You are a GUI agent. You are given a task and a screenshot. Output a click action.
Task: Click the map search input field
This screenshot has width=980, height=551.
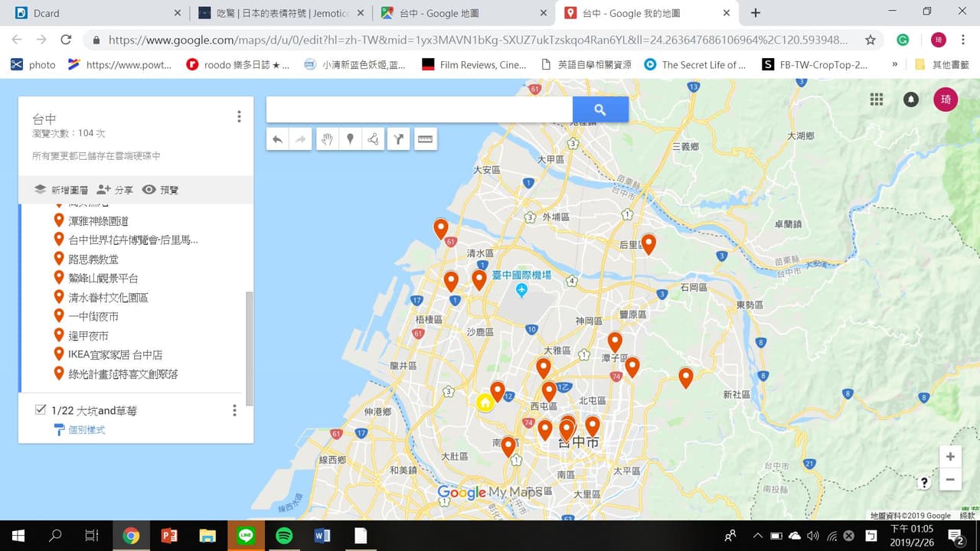coord(420,109)
